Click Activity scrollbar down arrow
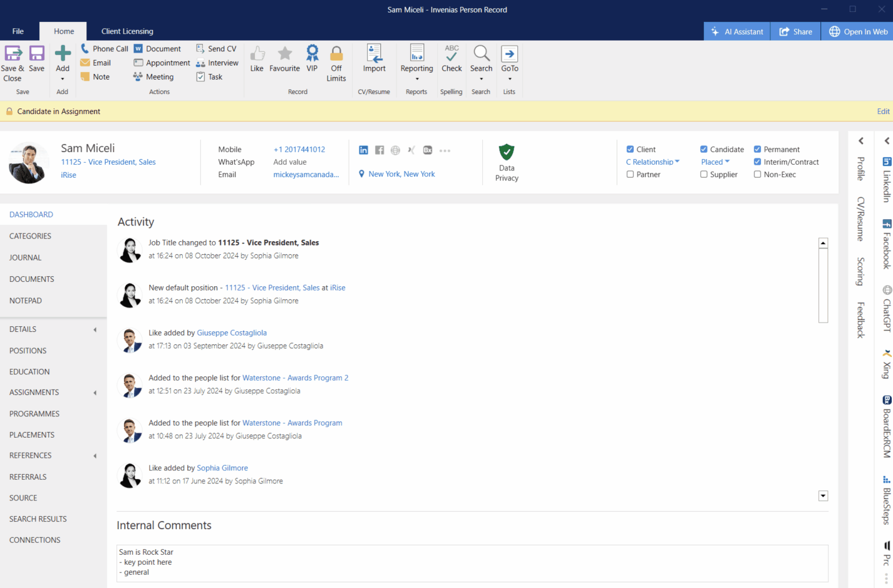Viewport: 893px width, 588px height. coord(823,496)
